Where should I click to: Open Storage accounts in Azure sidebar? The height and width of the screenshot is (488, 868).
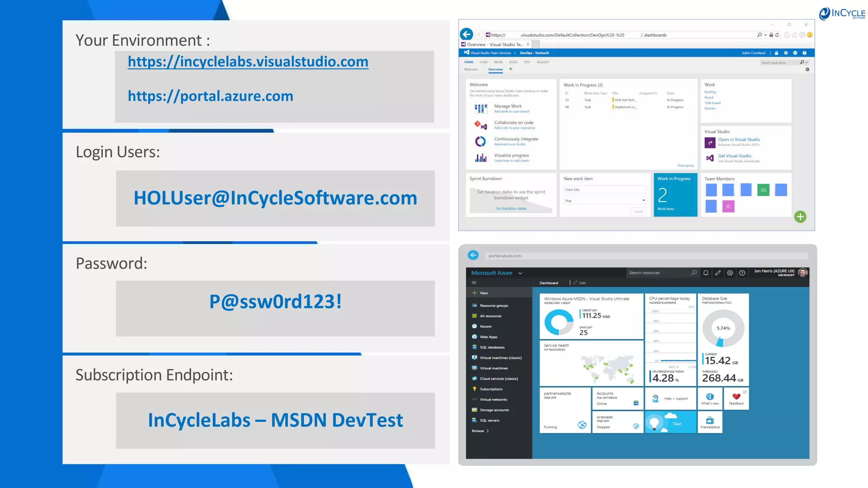coord(499,410)
